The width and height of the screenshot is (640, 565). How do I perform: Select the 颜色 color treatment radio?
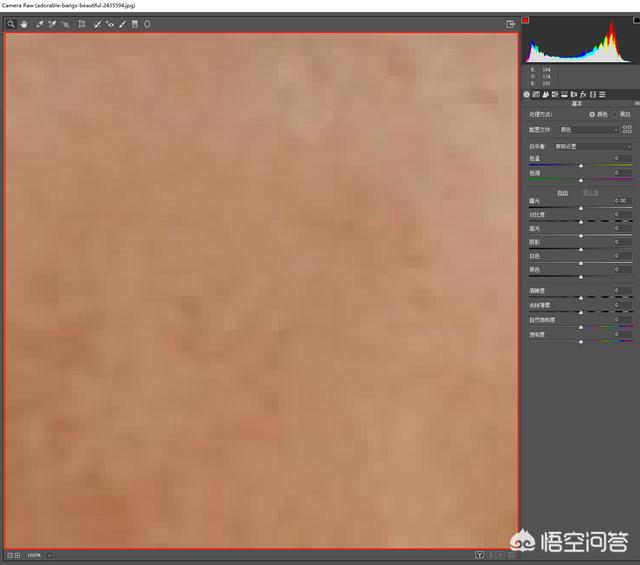592,115
